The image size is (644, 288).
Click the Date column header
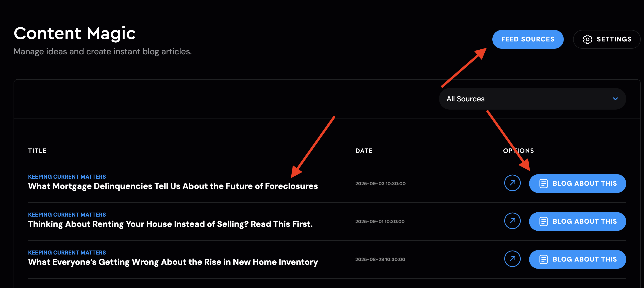point(364,151)
